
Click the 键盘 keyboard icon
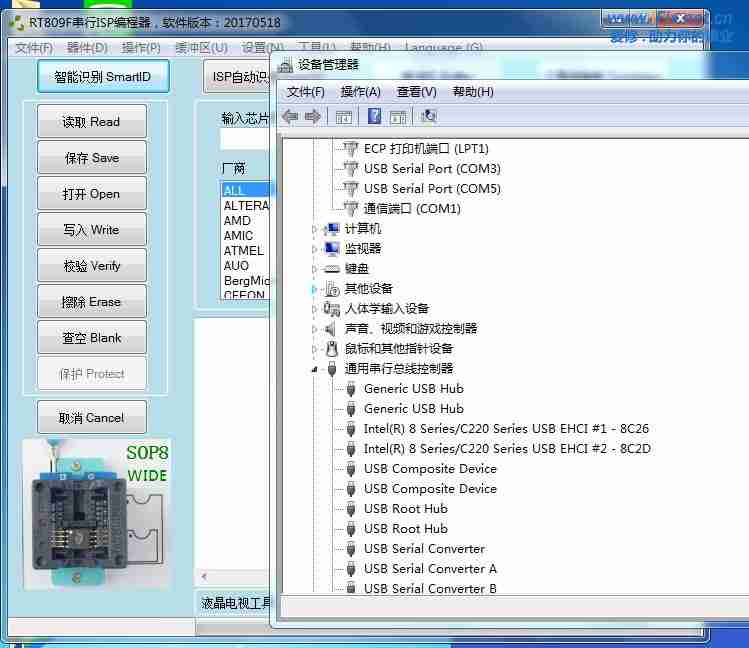332,269
